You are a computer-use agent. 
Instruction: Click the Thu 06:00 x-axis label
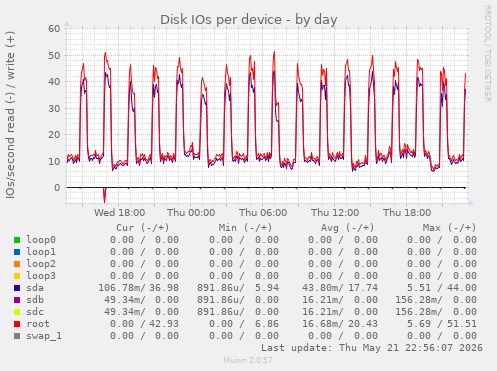[x=263, y=213]
